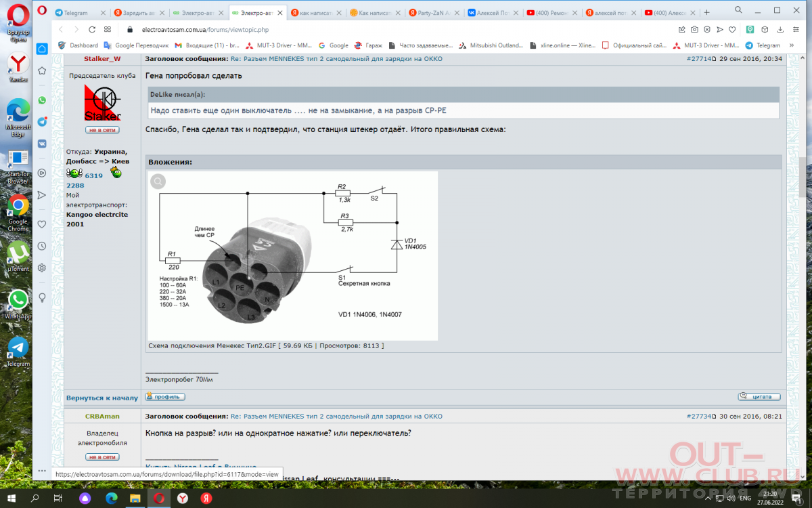Switch to the '(400) Ремон' YouTube tab
The image size is (812, 508).
point(551,12)
